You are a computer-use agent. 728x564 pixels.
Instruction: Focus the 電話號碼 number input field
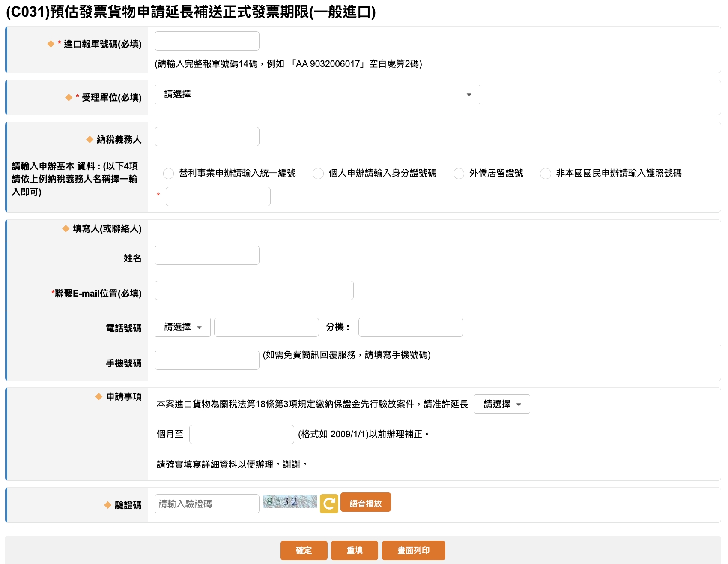coord(266,327)
